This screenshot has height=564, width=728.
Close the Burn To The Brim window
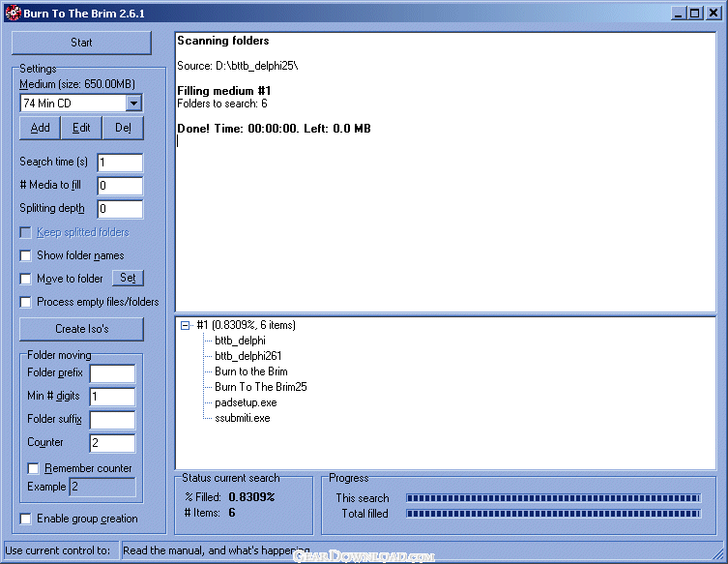pyautogui.click(x=713, y=13)
